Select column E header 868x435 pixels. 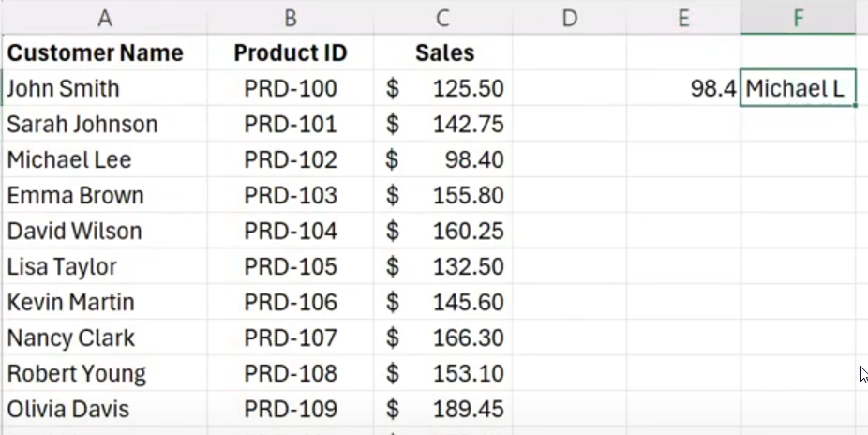(683, 17)
